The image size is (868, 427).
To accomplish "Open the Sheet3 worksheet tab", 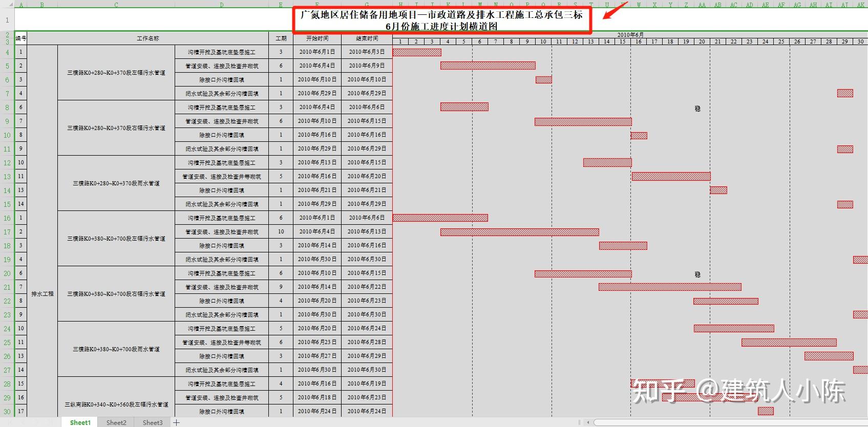I will point(153,422).
